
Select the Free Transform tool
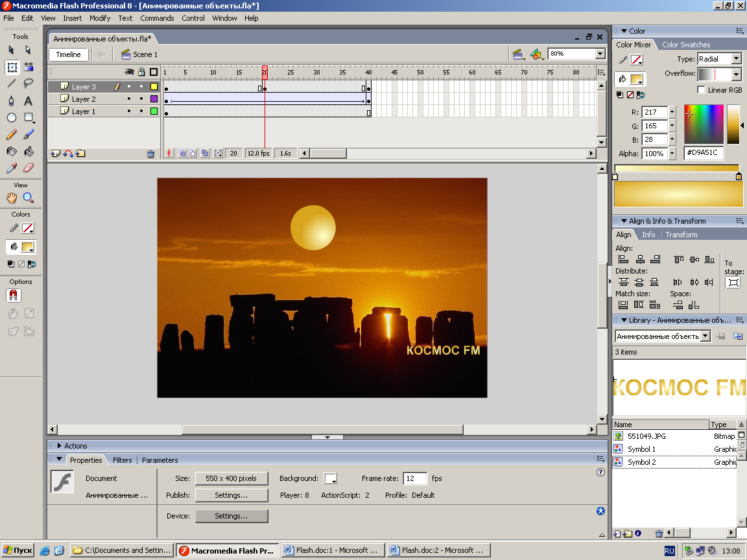12,67
